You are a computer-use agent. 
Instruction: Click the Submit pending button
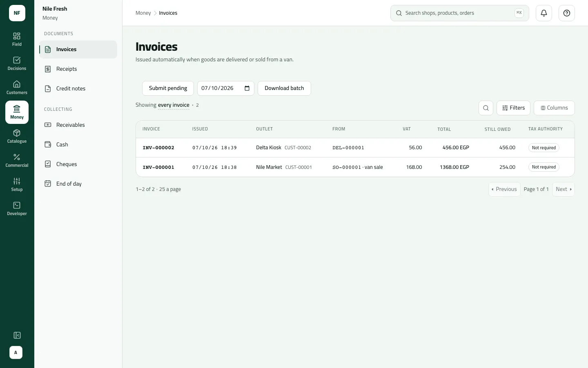coord(168,88)
